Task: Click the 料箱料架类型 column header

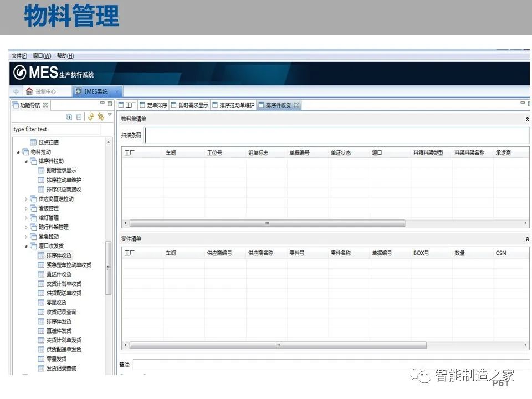Action: click(431, 153)
